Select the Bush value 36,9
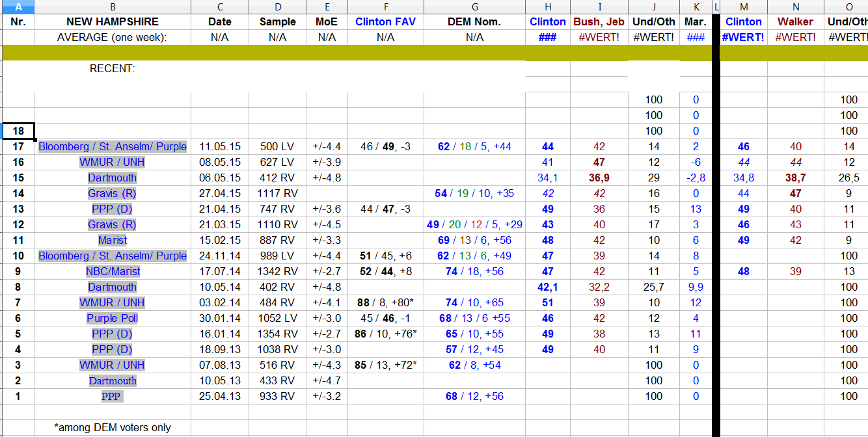The height and width of the screenshot is (437, 868). (x=599, y=178)
